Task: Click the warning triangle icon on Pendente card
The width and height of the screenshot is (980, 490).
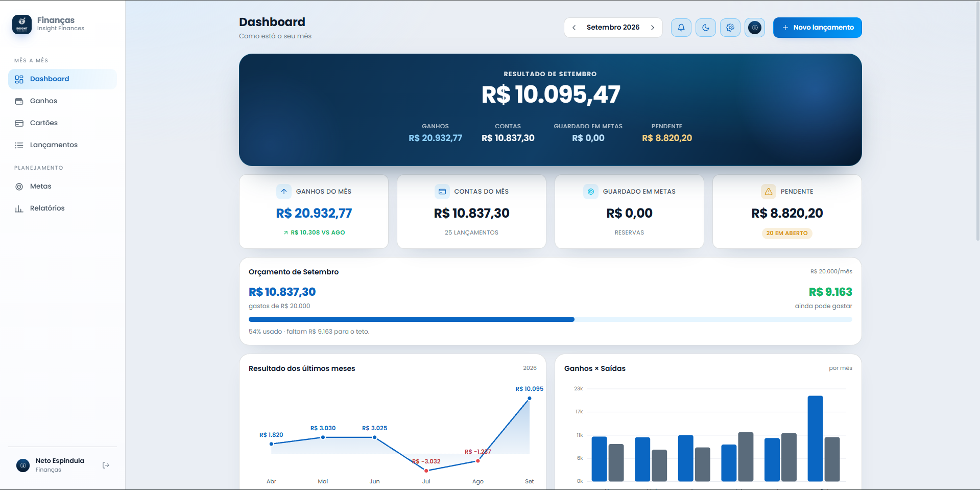Action: pos(769,192)
